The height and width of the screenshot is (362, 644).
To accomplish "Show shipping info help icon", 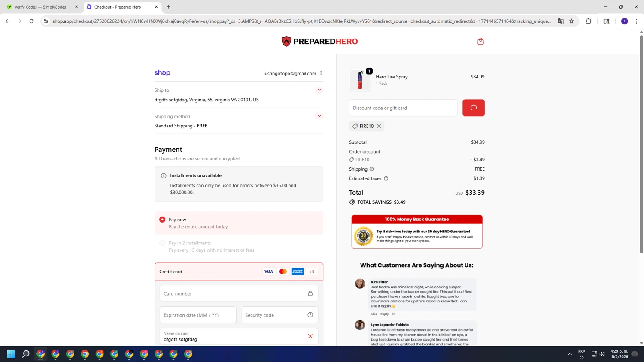I will click(372, 169).
